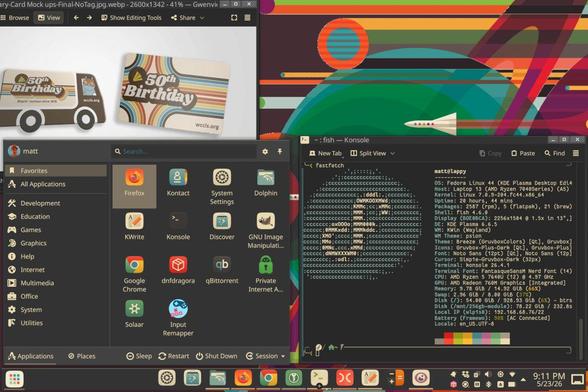The width and height of the screenshot is (588, 392).
Task: Open Private Internet Access app
Action: pos(266,274)
